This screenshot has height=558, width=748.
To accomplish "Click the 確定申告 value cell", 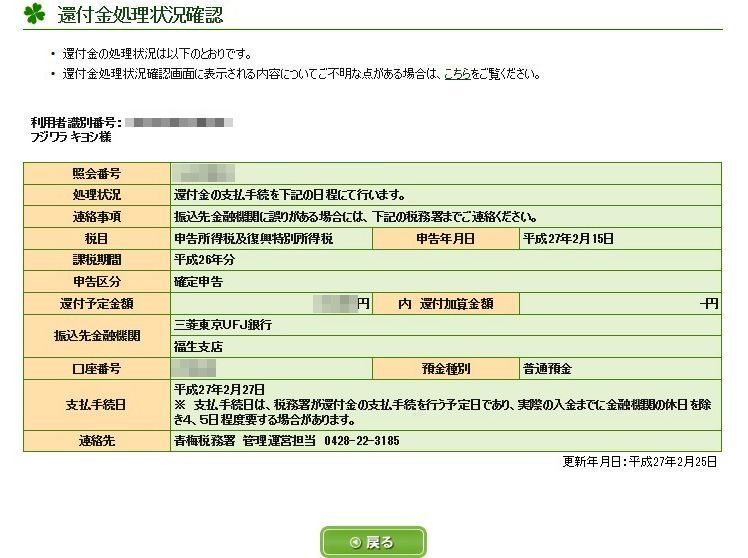I will tap(446, 281).
